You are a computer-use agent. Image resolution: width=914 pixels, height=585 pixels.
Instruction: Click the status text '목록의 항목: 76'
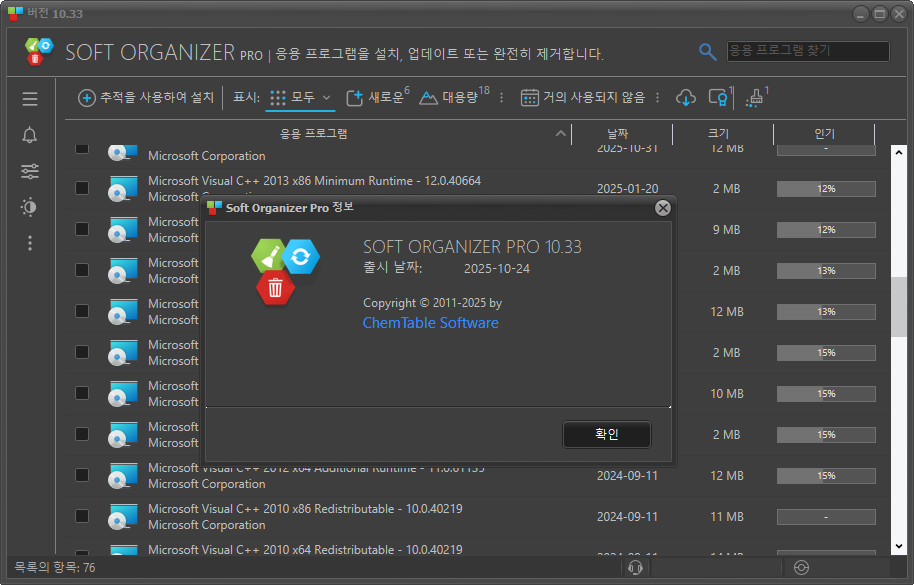tap(55, 568)
